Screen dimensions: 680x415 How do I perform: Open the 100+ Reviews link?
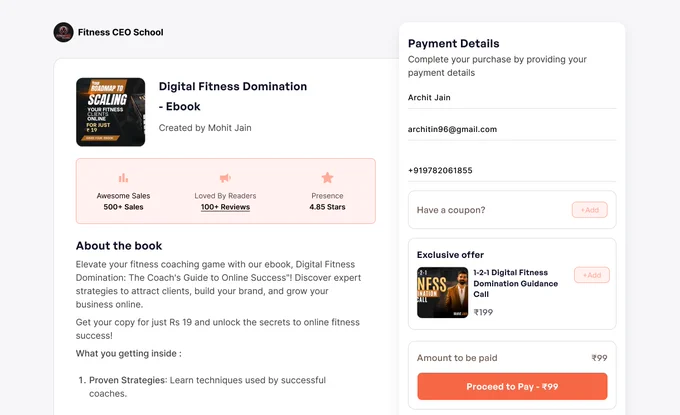[225, 207]
